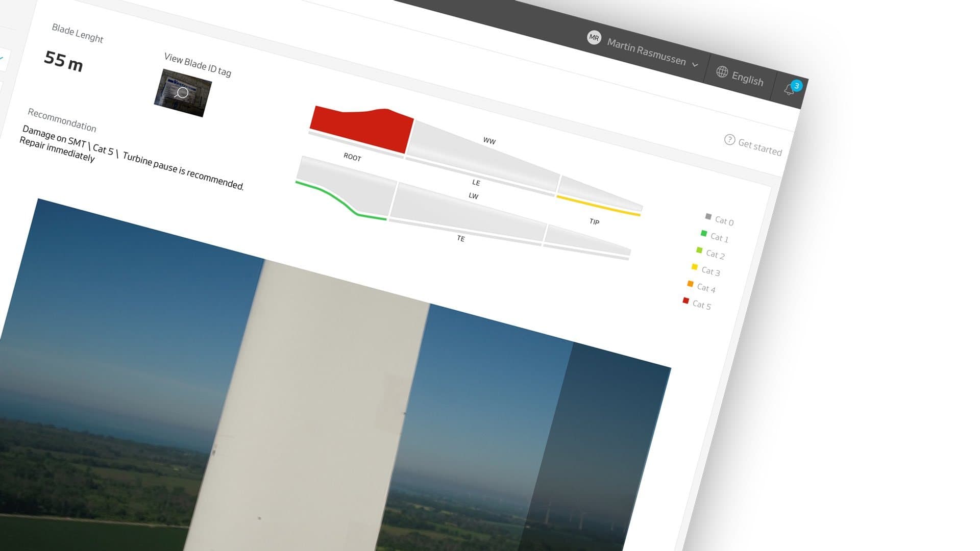This screenshot has width=980, height=551.
Task: Change the language from English
Action: [747, 79]
